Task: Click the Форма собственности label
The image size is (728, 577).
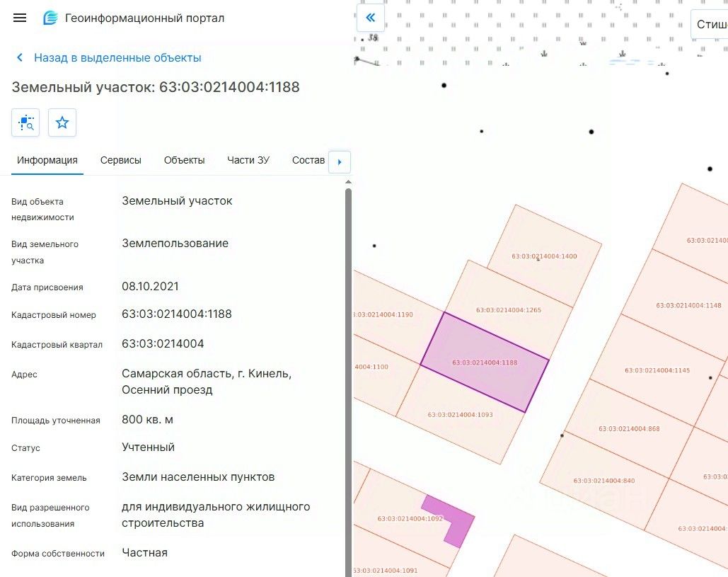Action: 58,554
